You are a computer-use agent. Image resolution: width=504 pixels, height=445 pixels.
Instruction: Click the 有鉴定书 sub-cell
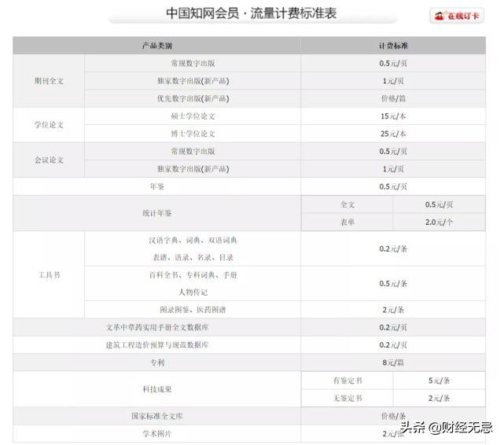point(348,381)
